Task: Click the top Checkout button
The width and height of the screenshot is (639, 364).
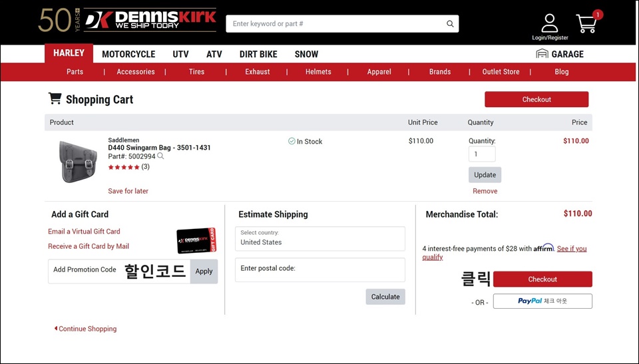Action: pyautogui.click(x=536, y=99)
